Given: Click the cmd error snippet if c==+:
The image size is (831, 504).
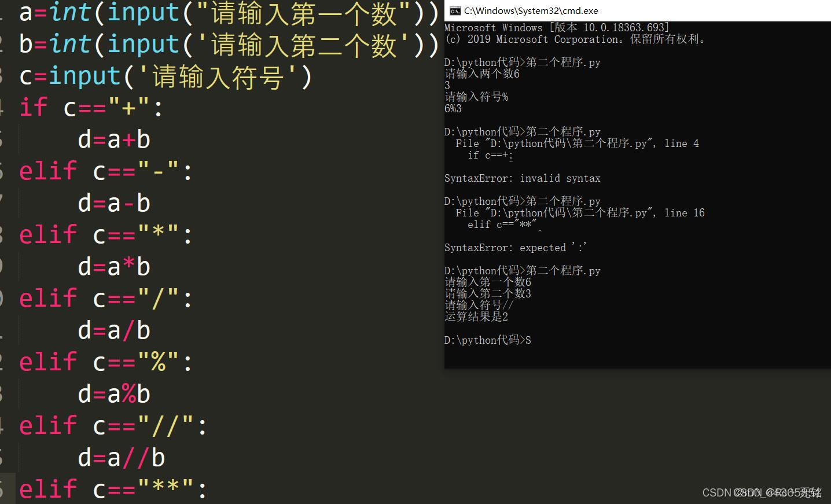Looking at the screenshot, I should coord(490,155).
